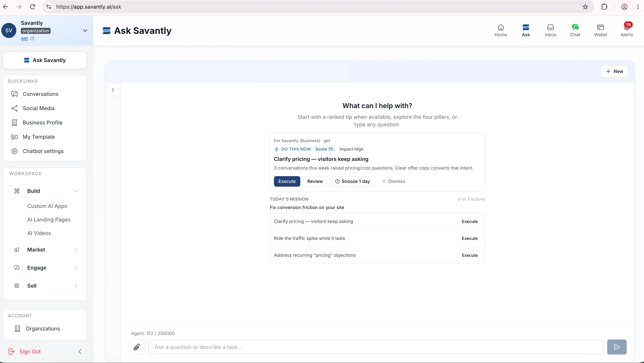This screenshot has width=644, height=363.
Task: Click the Market megaphone icon
Action: point(17,250)
